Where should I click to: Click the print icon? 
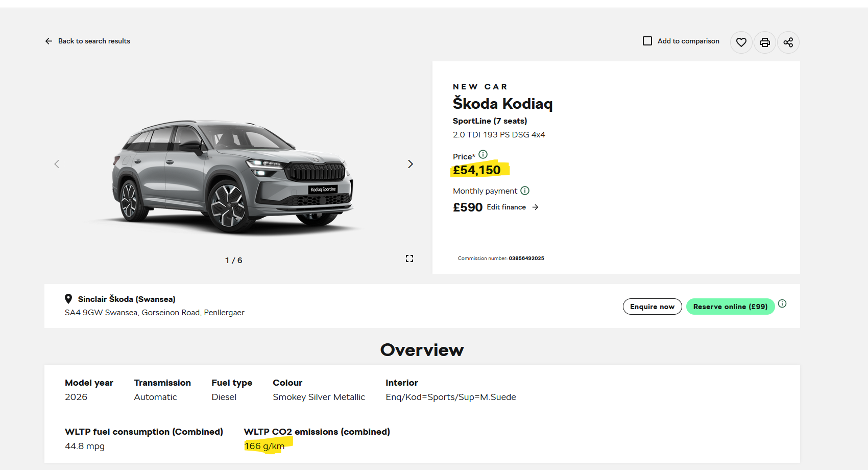(765, 42)
